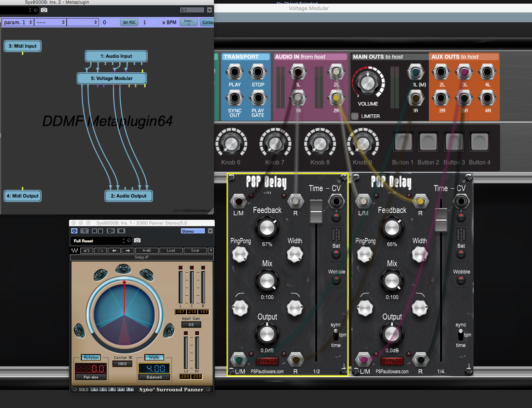
Task: Select the 2: Audio Output node
Action: [x=129, y=196]
